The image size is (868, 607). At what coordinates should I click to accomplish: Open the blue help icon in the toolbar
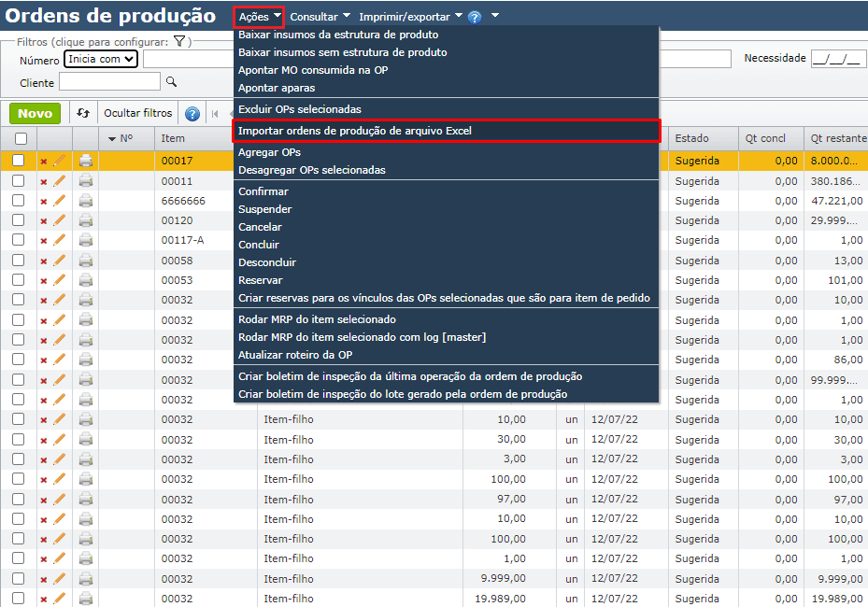pos(192,113)
